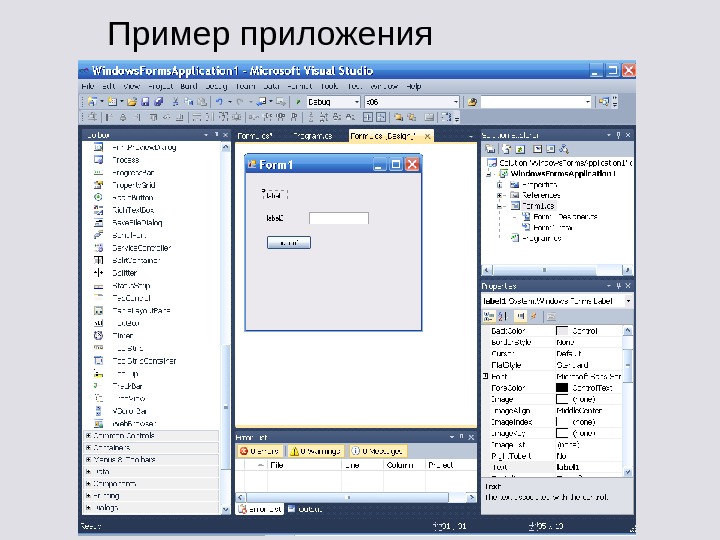Open the File menu
Screen dimensions: 720x540
click(x=88, y=86)
